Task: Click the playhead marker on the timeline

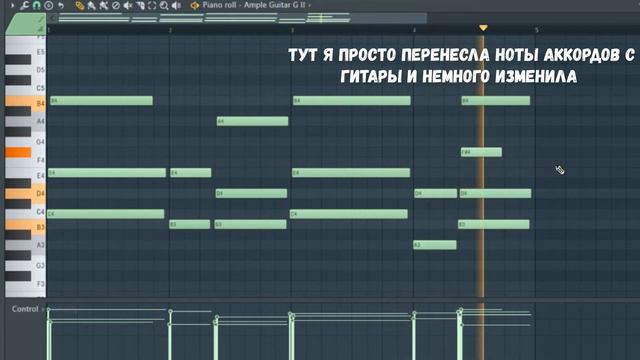Action: [x=483, y=28]
